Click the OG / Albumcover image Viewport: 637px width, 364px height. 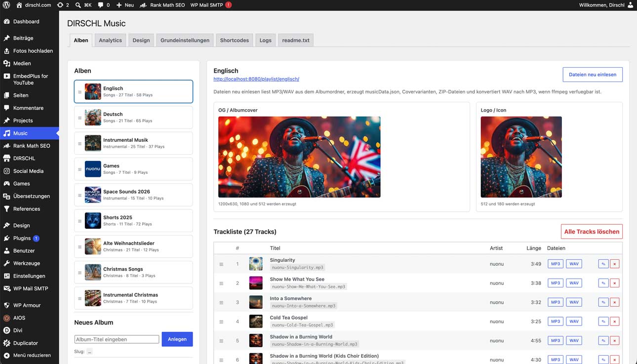(299, 157)
